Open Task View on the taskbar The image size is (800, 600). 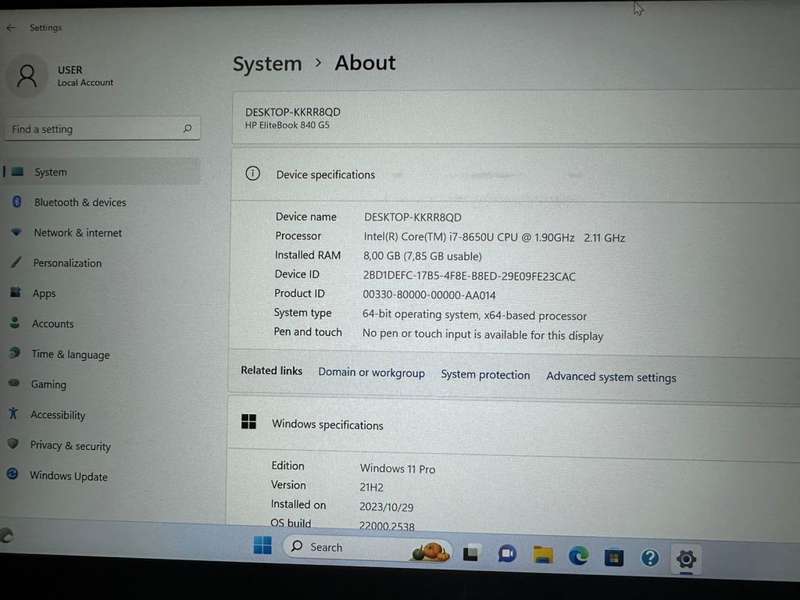pos(470,553)
